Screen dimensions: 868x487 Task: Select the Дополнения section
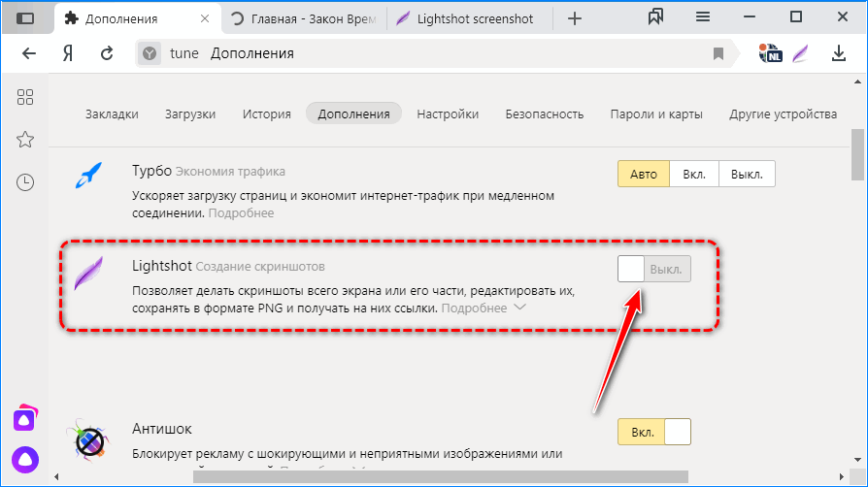tap(353, 114)
